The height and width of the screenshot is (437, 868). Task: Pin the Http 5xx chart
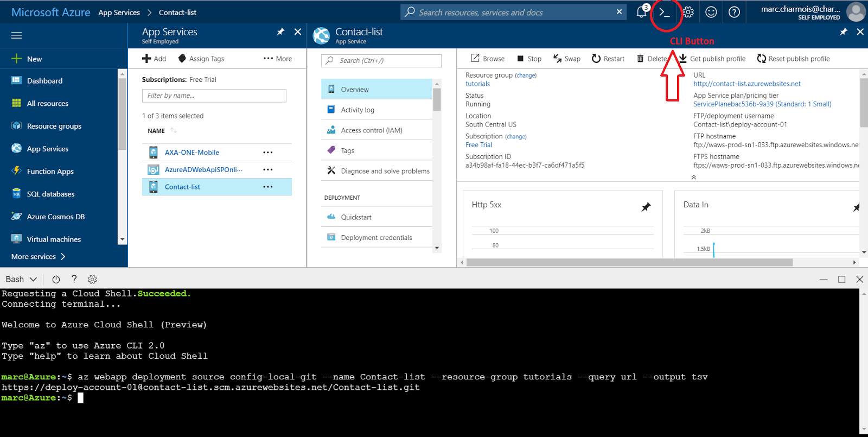(x=646, y=207)
